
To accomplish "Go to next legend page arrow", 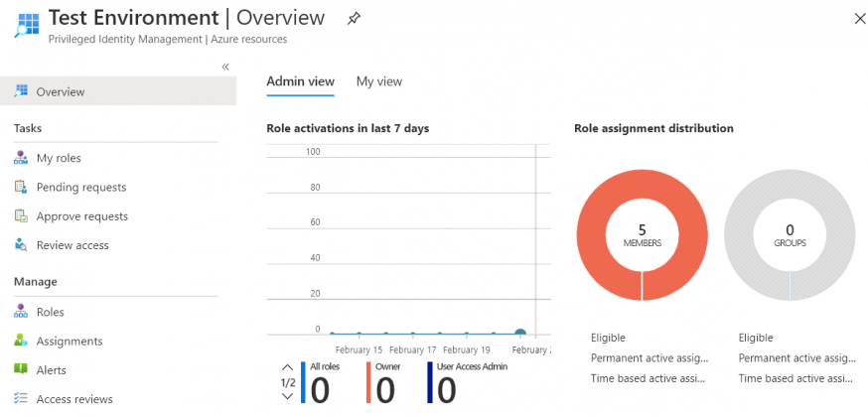I will click(288, 396).
